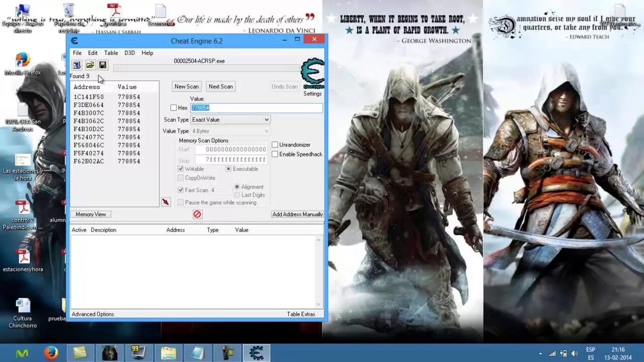Click the ESP language indicator

pyautogui.click(x=591, y=349)
